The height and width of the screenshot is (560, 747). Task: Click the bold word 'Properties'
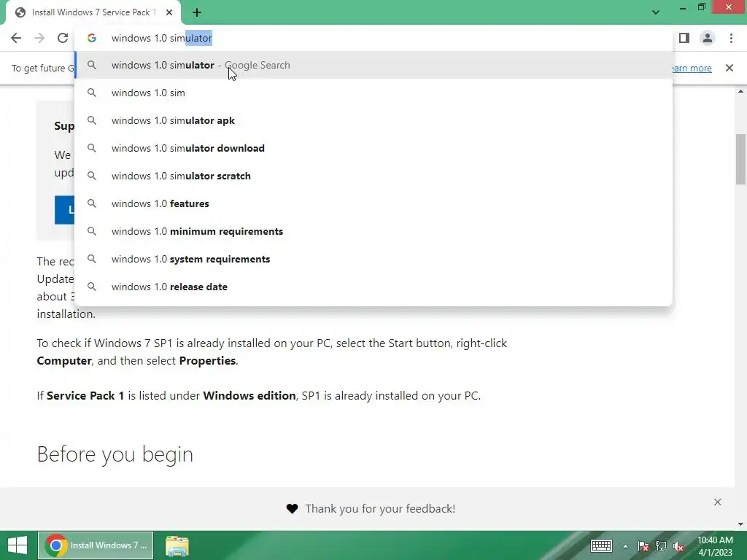[207, 360]
